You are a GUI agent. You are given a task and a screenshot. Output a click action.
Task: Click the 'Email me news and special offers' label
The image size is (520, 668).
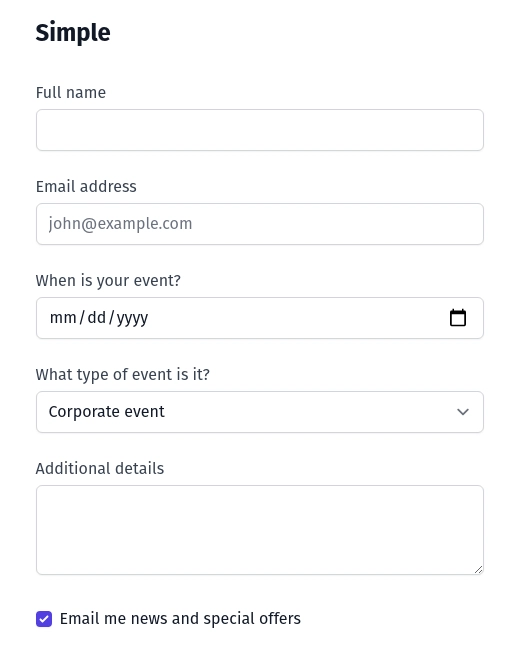point(180,619)
